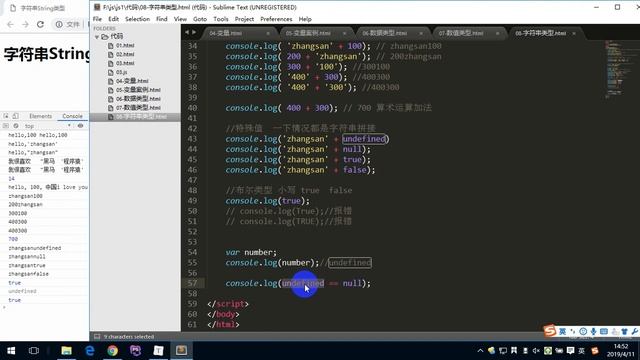Open the File menu in Sublime Text
Image resolution: width=640 pixels, height=360 pixels.
tap(97, 19)
